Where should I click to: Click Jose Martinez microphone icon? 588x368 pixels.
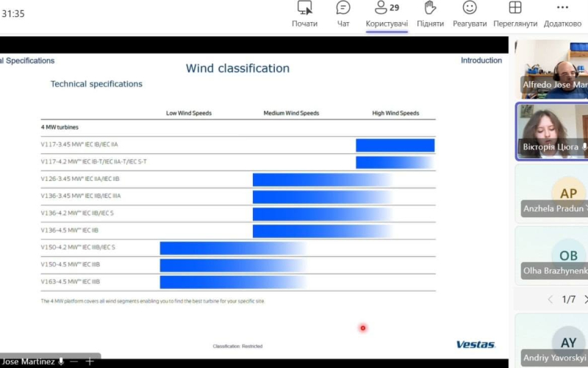coord(61,361)
